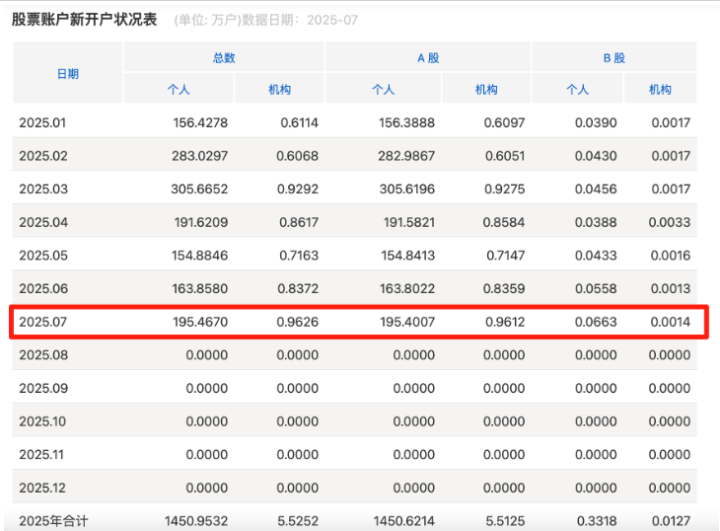
Task: Click the value 191.6209
Action: tap(201, 222)
